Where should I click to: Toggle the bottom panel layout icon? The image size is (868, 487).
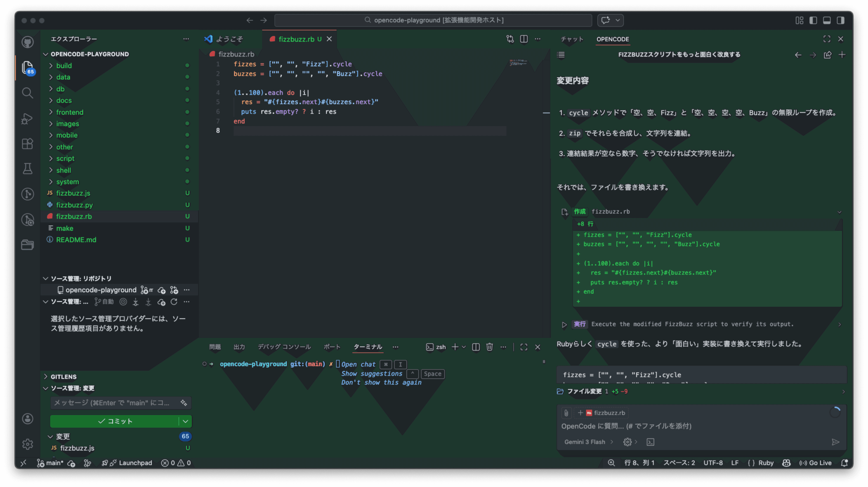[x=827, y=20]
